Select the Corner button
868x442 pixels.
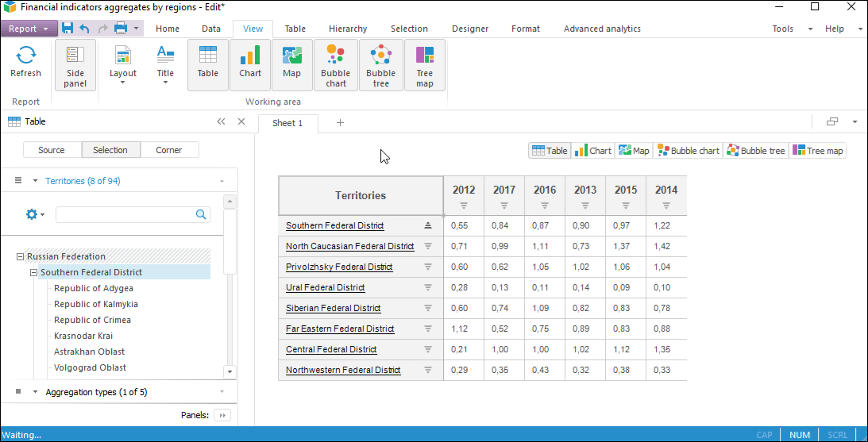(x=169, y=150)
